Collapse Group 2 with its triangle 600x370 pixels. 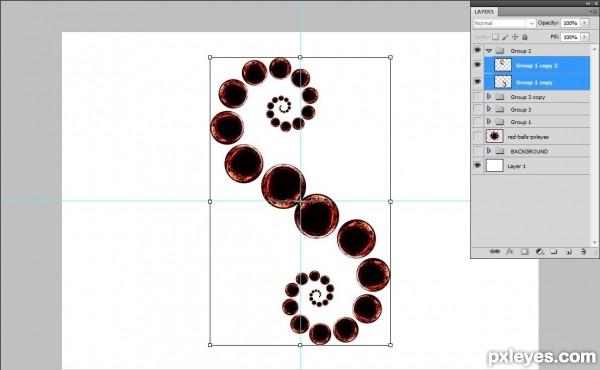[x=489, y=51]
